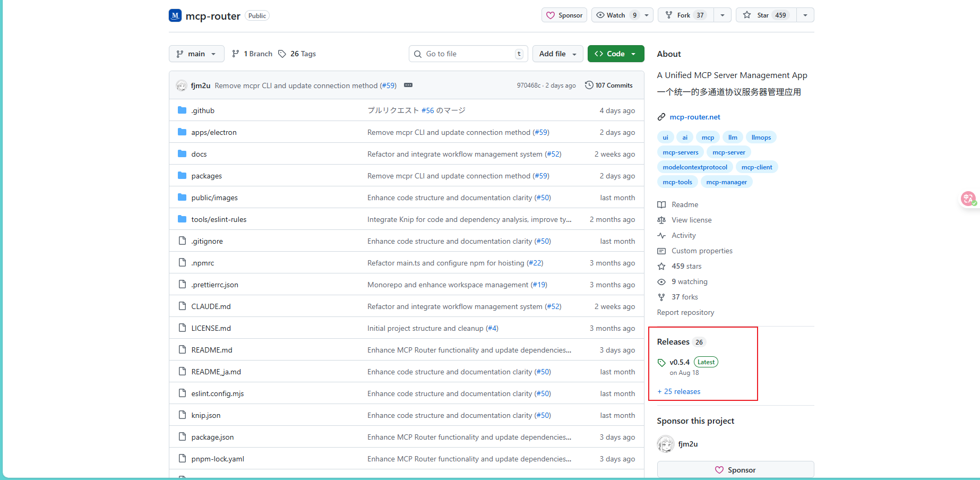Screen dimensions: 980x480
Task: Select the mcp-manager topic tag
Action: click(727, 182)
